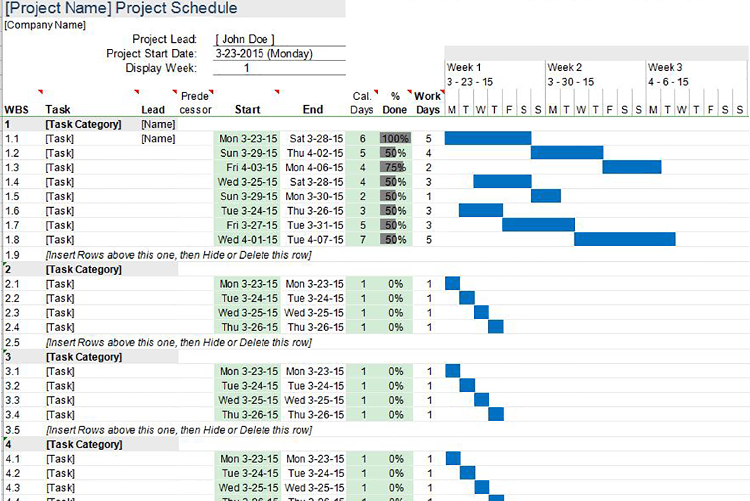The height and width of the screenshot is (501, 750).
Task: Click the End column header
Action: point(313,110)
